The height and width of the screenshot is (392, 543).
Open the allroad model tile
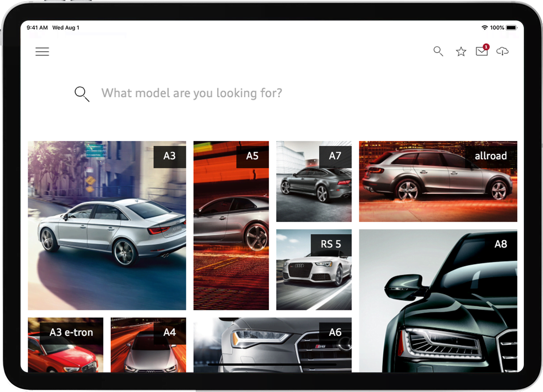click(438, 182)
